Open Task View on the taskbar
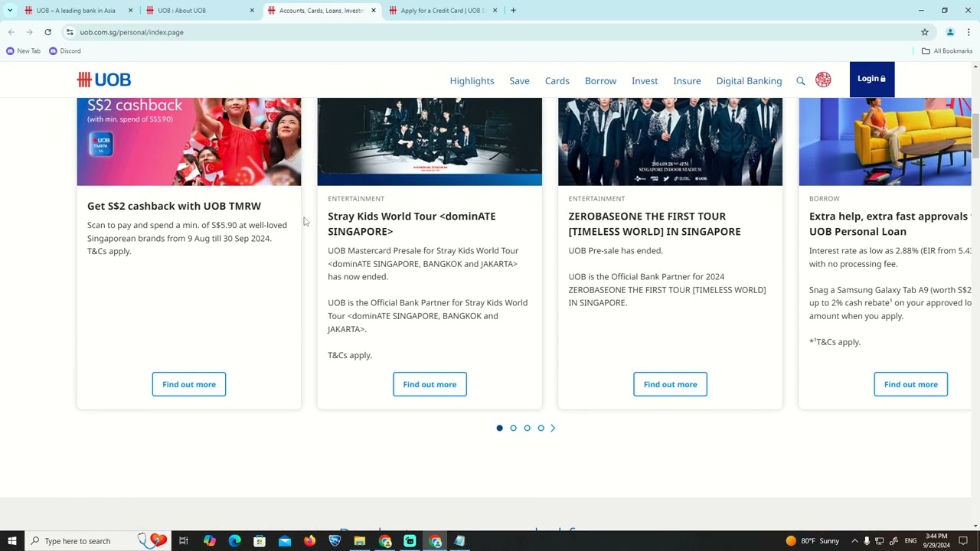 184,541
